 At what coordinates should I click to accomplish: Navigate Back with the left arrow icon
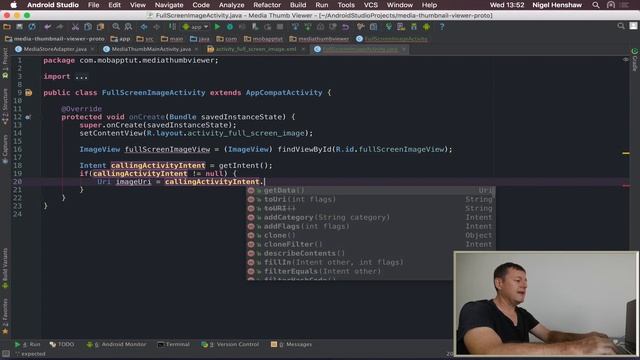pos(144,27)
